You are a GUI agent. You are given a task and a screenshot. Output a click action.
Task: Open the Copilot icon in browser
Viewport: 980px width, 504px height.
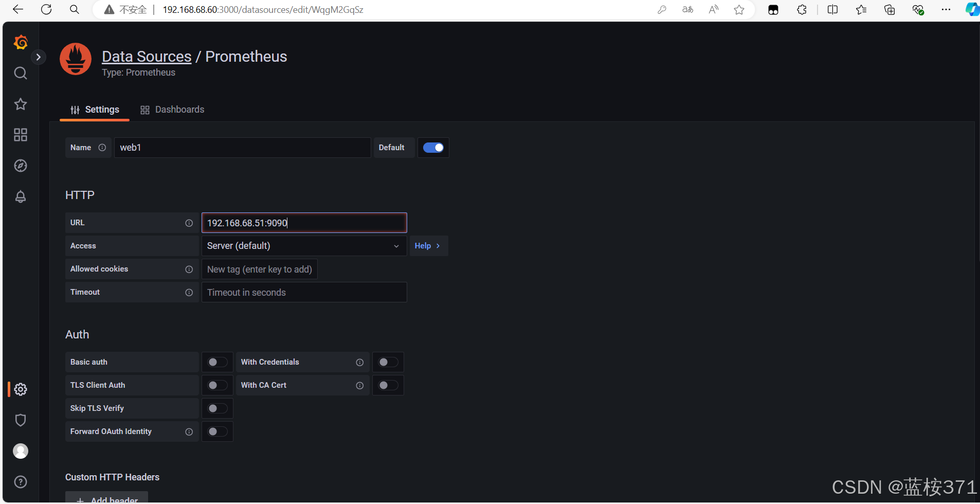click(972, 10)
